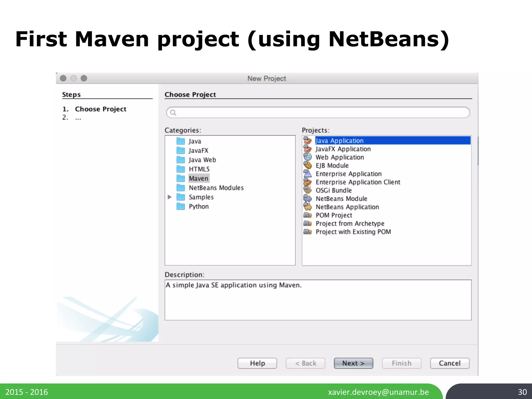Select the HTML5 category
The image size is (532, 399).
click(199, 169)
